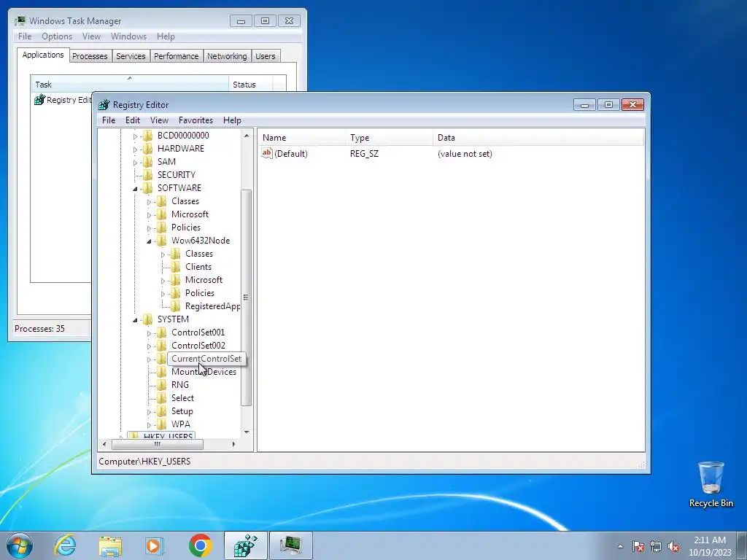Launch Google Chrome from the taskbar
The width and height of the screenshot is (747, 560).
pyautogui.click(x=200, y=545)
